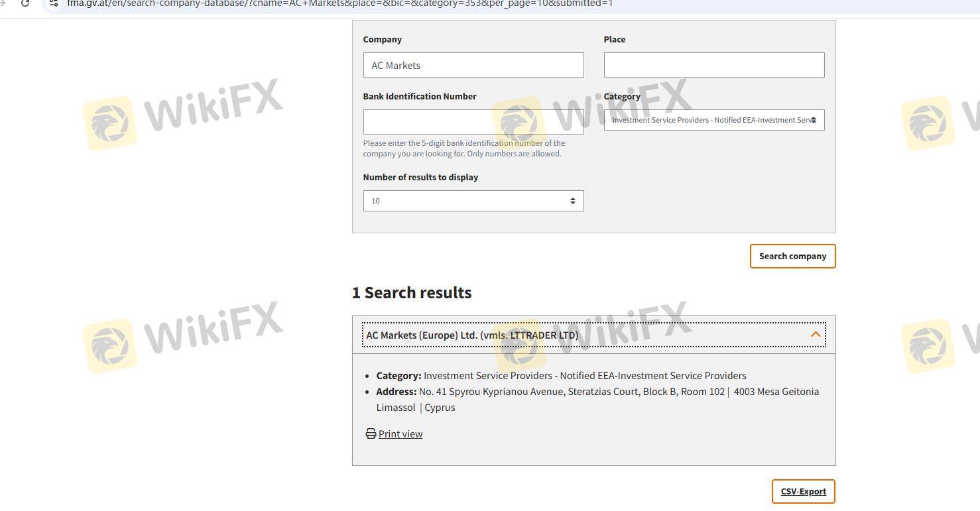Click the Category line of the result
Viewport: 980px width, 511px height.
[561, 375]
